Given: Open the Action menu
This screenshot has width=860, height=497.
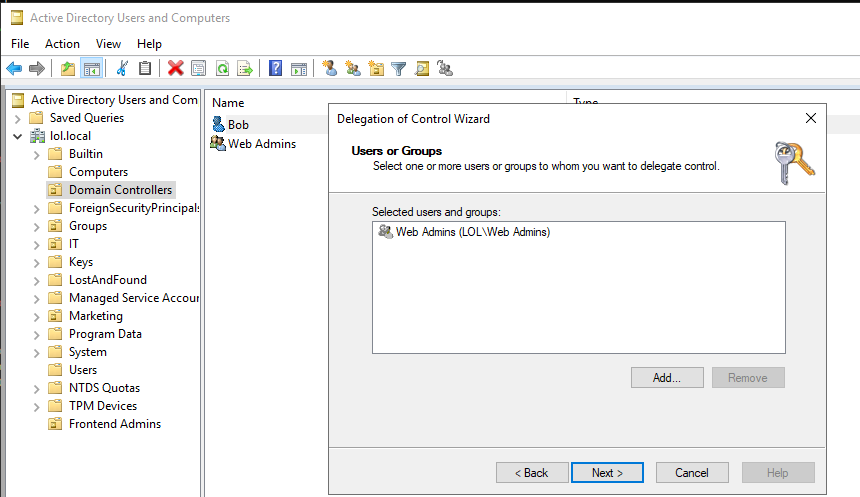Looking at the screenshot, I should coord(63,44).
